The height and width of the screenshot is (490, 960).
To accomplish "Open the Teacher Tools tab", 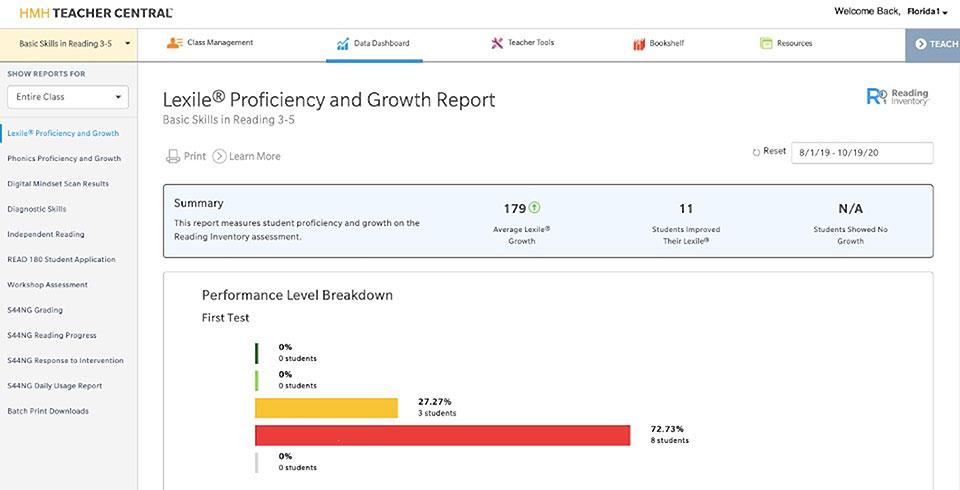I will pyautogui.click(x=523, y=43).
